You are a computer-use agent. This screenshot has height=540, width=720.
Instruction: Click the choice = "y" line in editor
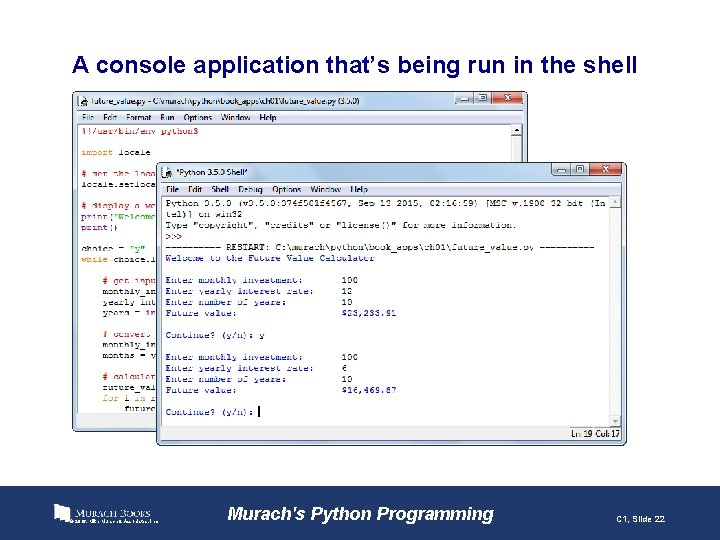[113, 248]
